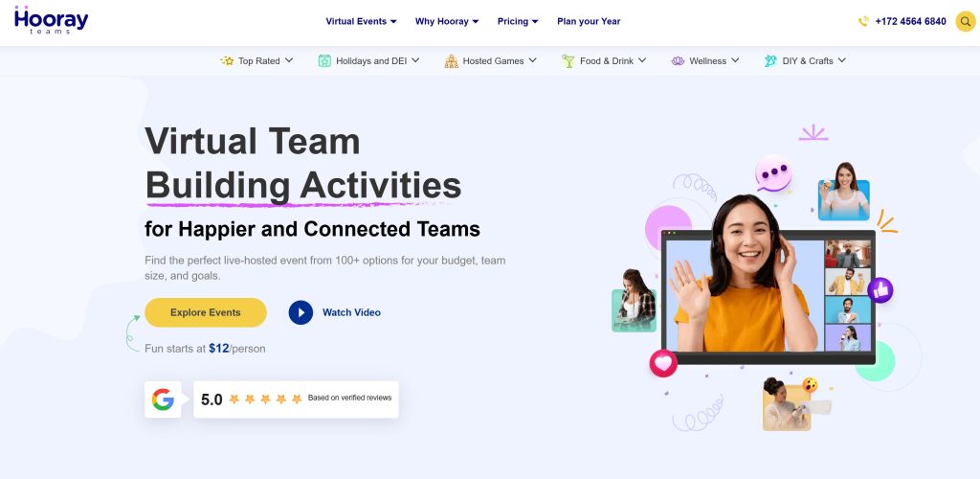Click the Food & Drink cocktail icon

pos(568,60)
